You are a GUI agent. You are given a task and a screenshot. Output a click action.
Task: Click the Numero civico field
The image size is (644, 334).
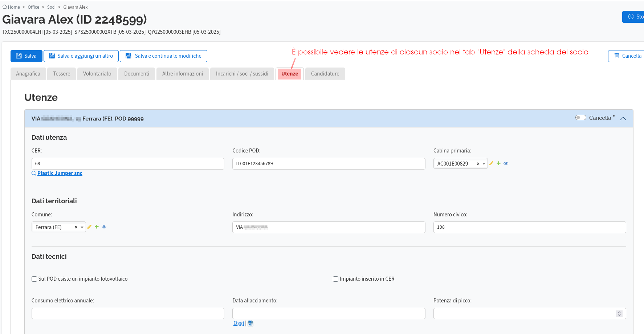[x=530, y=227]
